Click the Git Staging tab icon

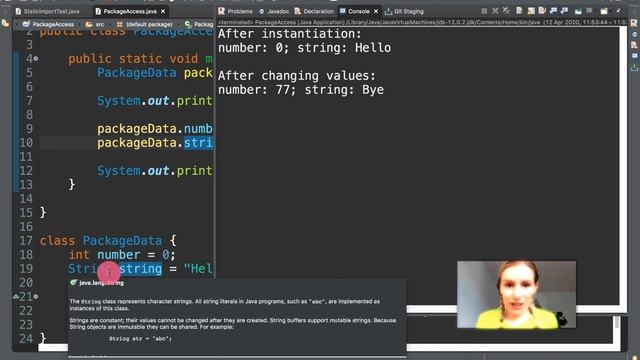(388, 11)
